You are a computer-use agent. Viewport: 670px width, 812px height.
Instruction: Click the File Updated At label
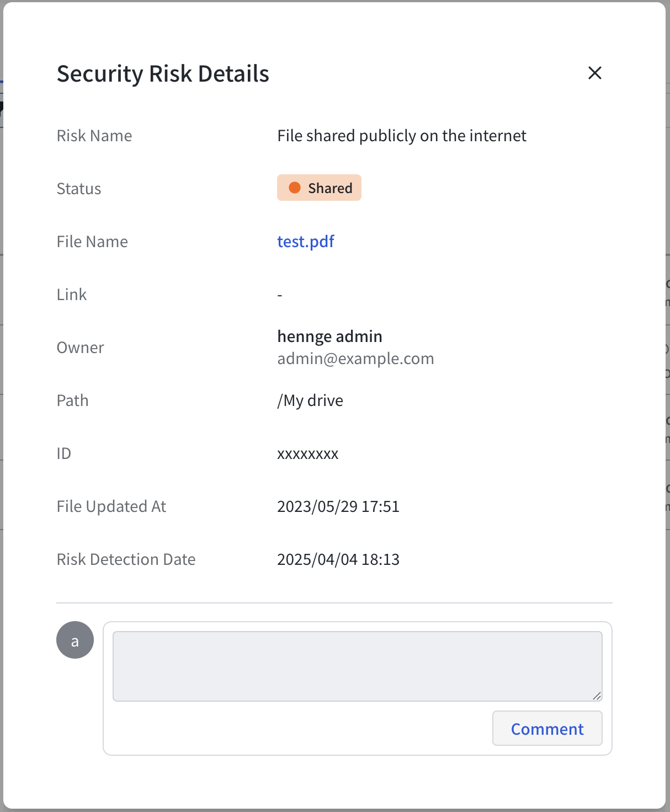coord(111,506)
